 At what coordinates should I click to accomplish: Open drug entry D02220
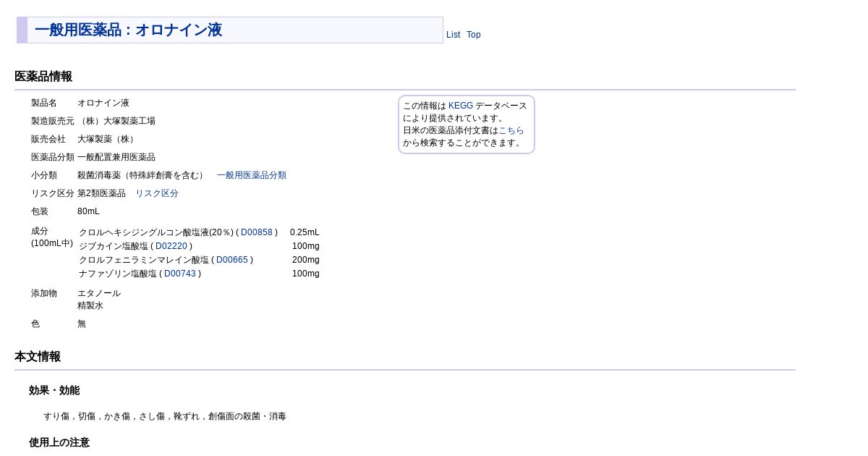click(171, 246)
